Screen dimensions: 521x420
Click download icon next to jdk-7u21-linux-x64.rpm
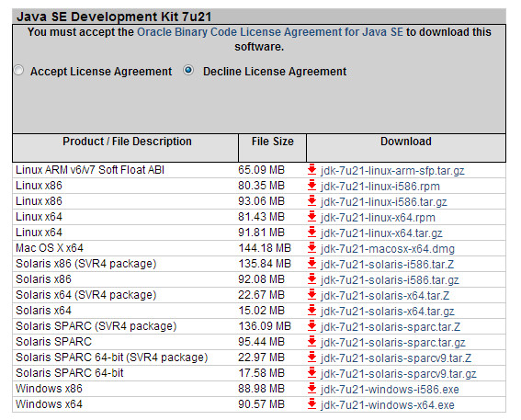pyautogui.click(x=311, y=216)
